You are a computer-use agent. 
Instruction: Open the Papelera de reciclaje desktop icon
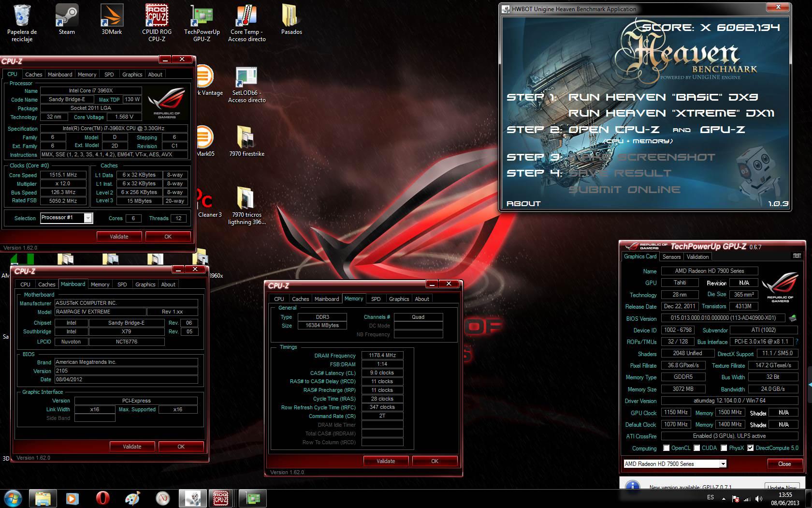tap(22, 23)
